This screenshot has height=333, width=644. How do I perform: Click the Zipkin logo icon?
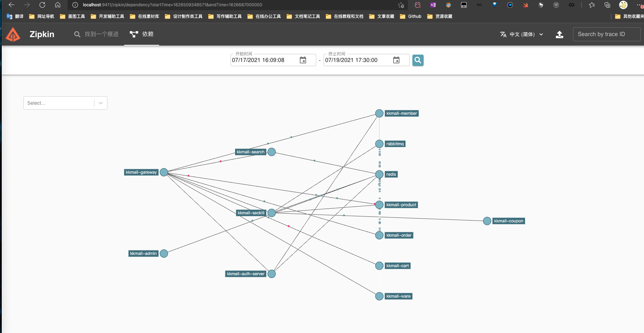pyautogui.click(x=13, y=34)
